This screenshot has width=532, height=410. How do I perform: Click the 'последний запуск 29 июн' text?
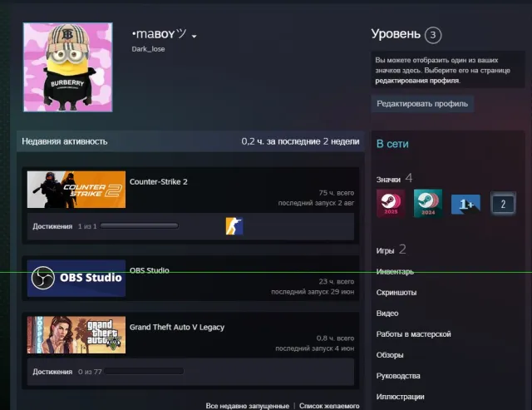(313, 292)
